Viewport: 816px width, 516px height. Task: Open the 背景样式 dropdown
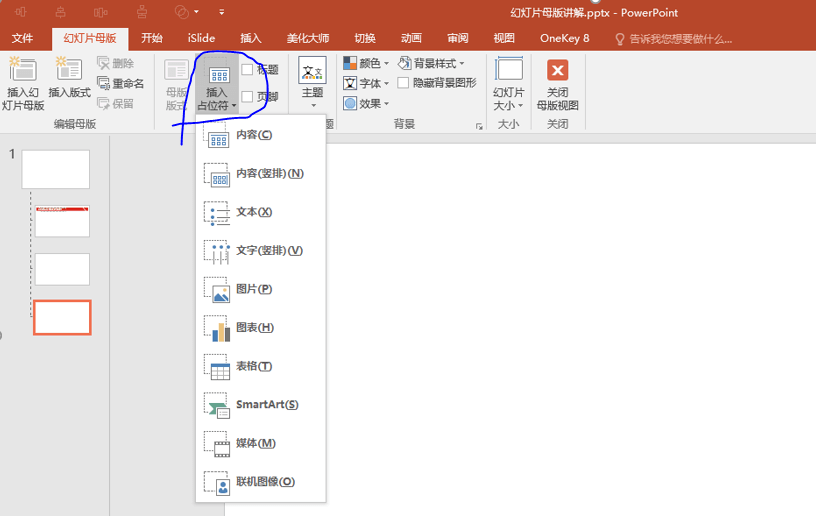tap(431, 64)
